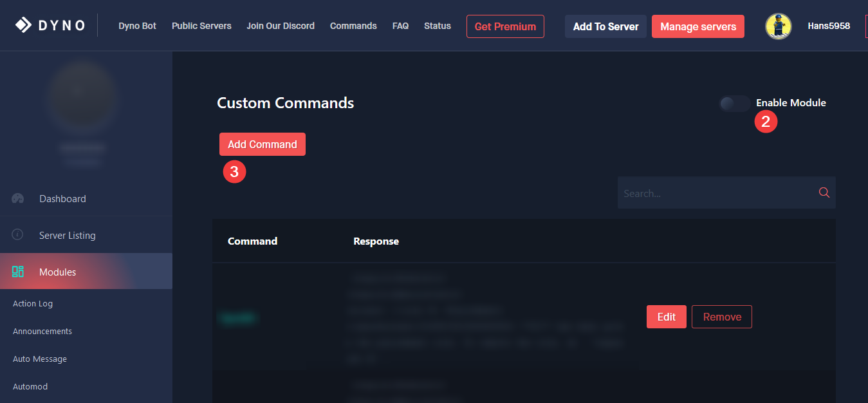Click the Manage servers button
This screenshot has height=403, width=868.
tap(698, 26)
